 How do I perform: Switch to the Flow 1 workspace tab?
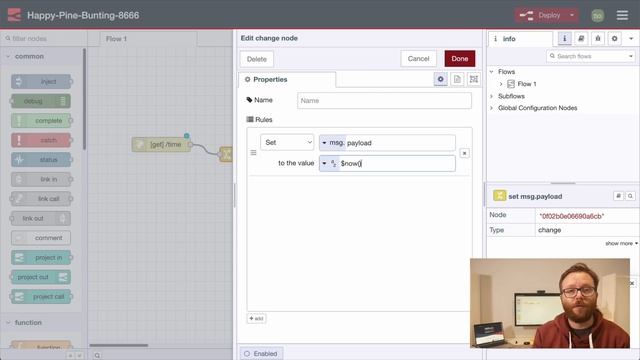(x=148, y=39)
